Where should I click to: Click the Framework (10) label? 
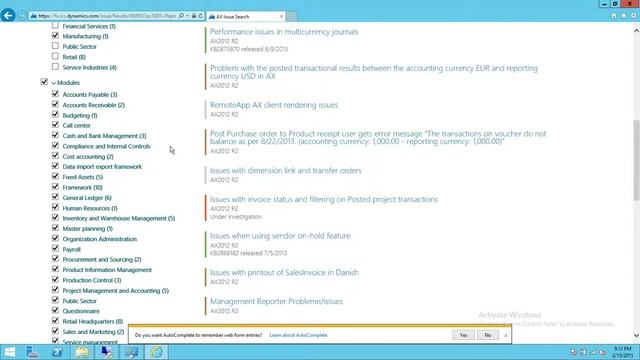82,187
